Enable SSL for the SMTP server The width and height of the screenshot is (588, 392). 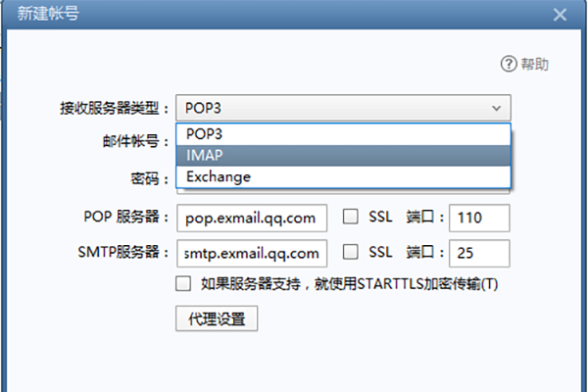pyautogui.click(x=350, y=252)
